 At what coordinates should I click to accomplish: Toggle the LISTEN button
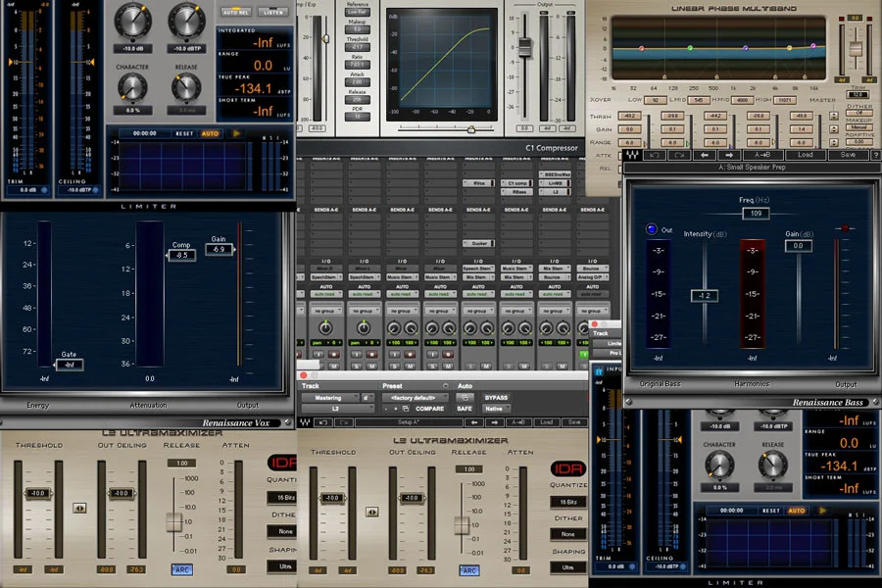[272, 12]
